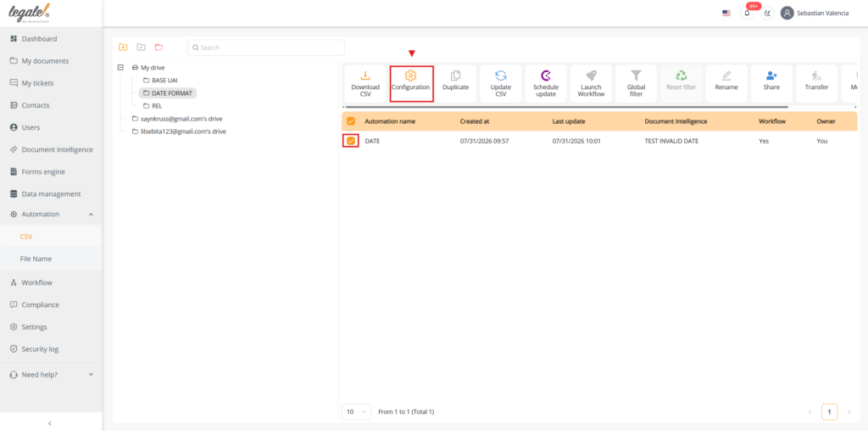Click the Workflow column header
This screenshot has height=431, width=868.
coord(772,121)
